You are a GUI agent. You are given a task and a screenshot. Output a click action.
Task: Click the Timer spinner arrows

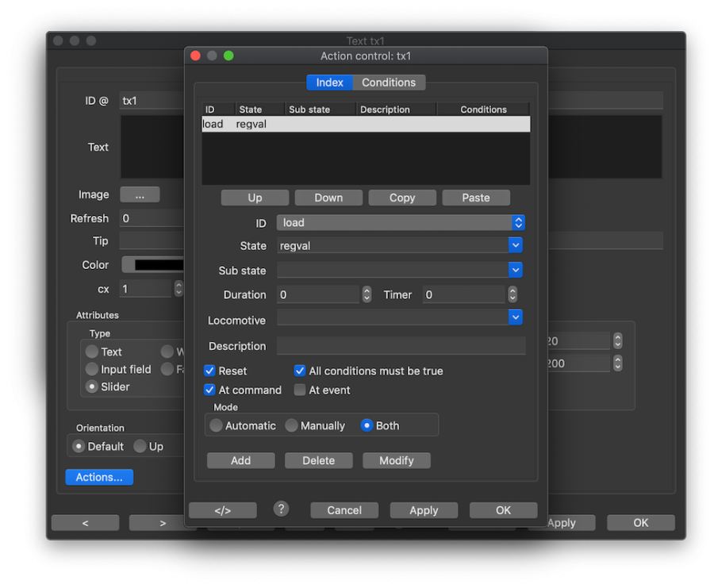pos(512,294)
